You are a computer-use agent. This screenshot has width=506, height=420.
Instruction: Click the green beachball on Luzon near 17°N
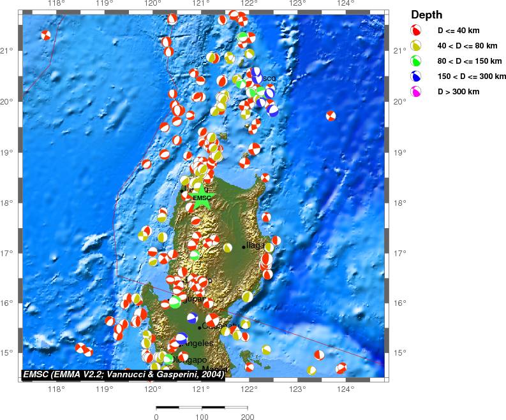pyautogui.click(x=195, y=255)
